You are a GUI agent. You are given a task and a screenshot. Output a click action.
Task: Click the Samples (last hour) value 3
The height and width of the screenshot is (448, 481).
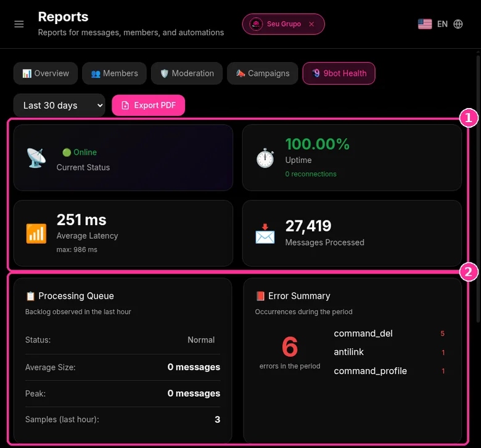tap(217, 420)
